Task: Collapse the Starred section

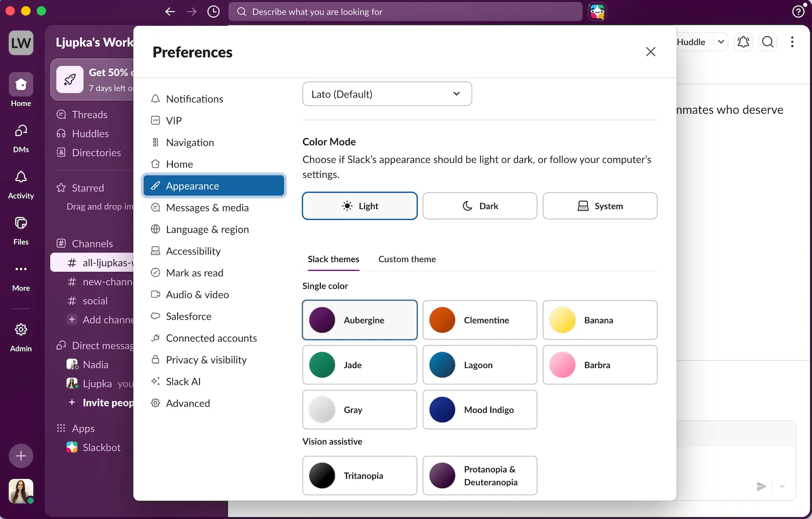Action: point(88,188)
